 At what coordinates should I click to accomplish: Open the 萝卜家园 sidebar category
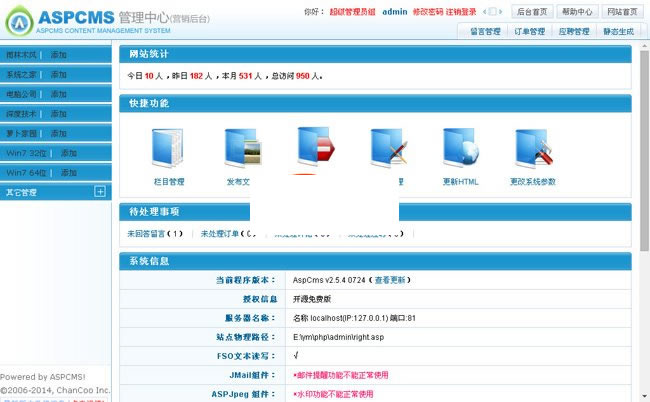22,133
